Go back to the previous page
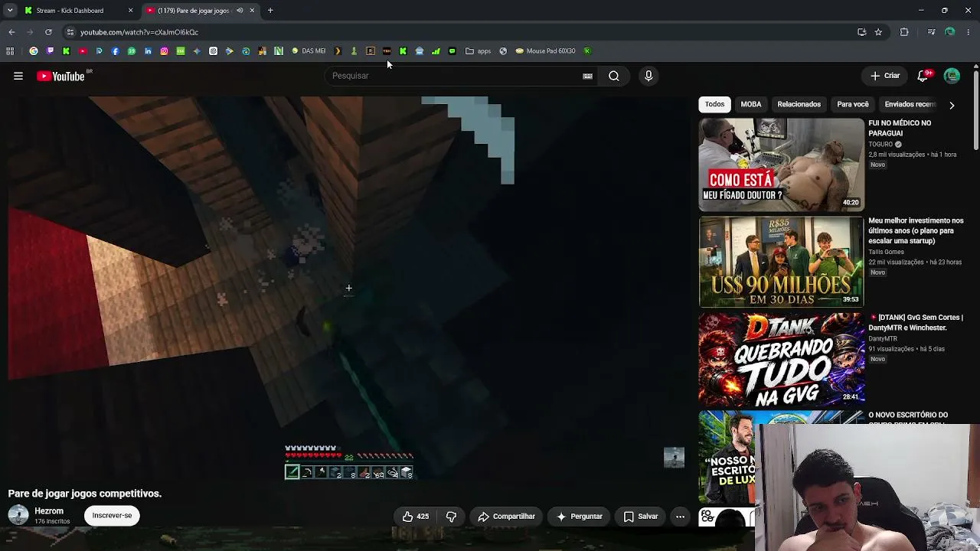The height and width of the screenshot is (551, 980). 11,32
